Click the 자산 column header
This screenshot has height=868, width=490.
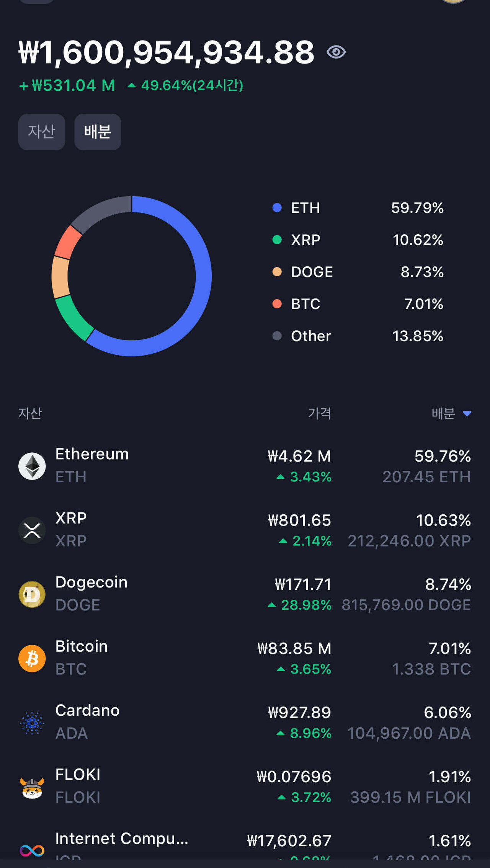[30, 413]
